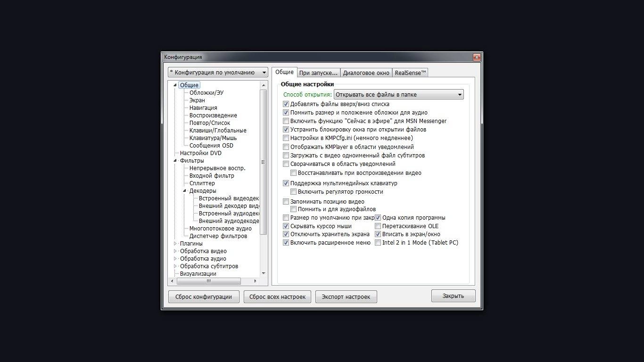Collapse the Общие tree node

175,85
